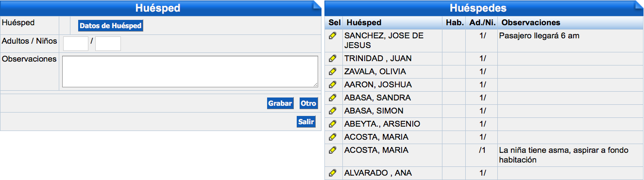Save the guest with the Grabar button
The width and height of the screenshot is (644, 180).
point(280,103)
